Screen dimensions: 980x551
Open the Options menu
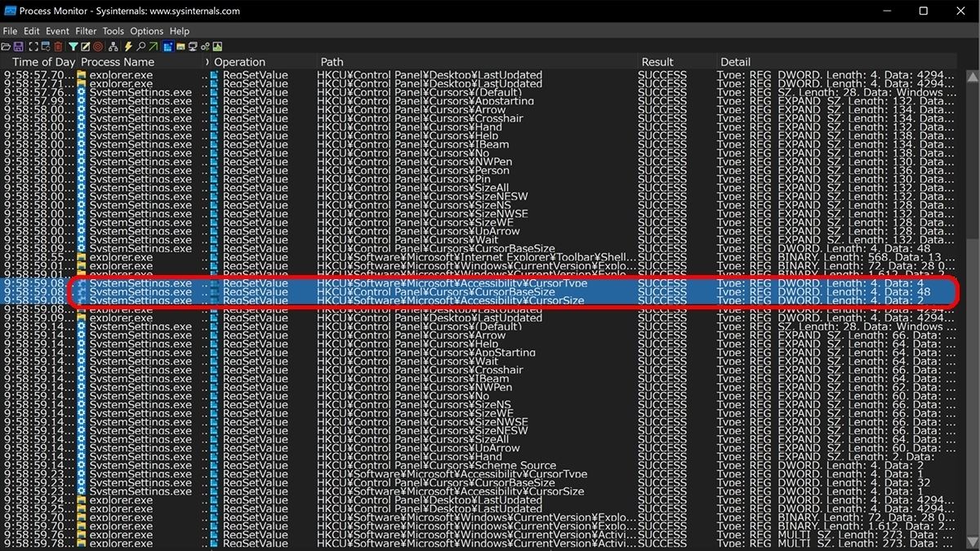point(147,31)
